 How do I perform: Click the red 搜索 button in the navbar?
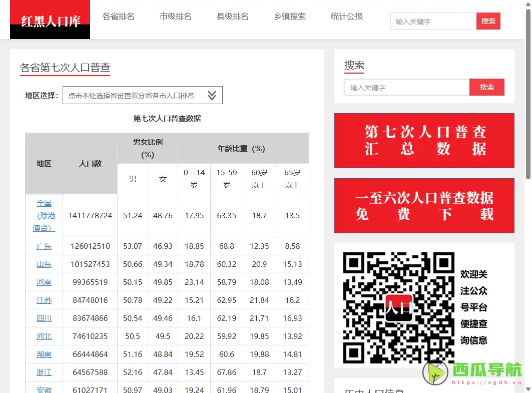click(488, 21)
